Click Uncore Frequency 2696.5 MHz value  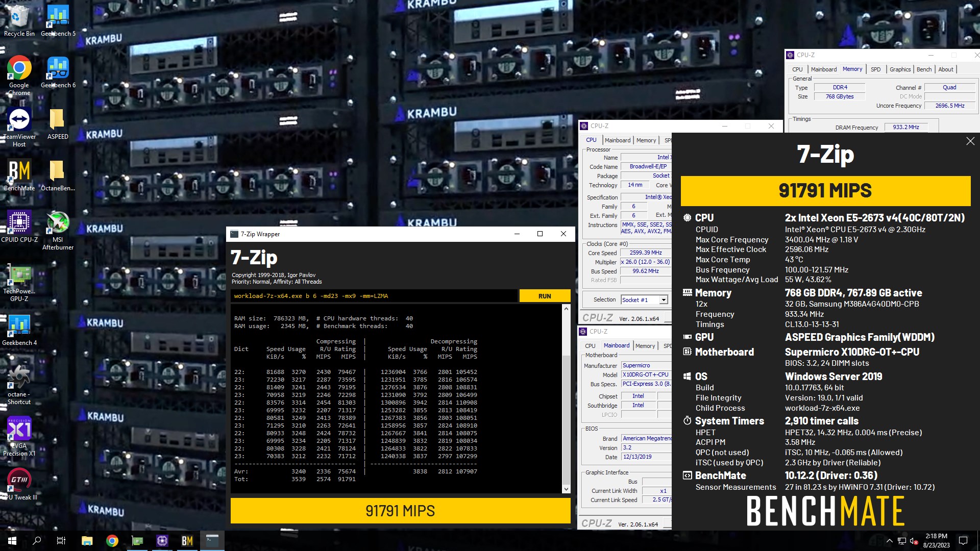pos(949,106)
